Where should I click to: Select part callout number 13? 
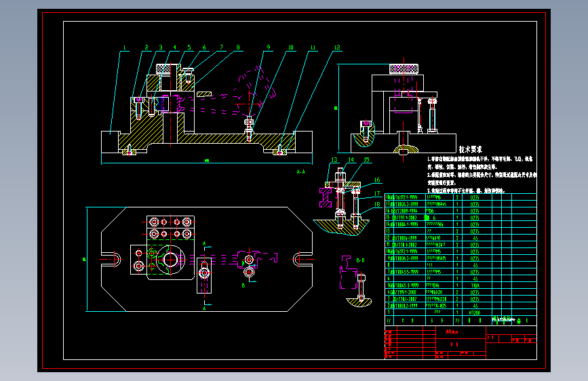[334, 160]
